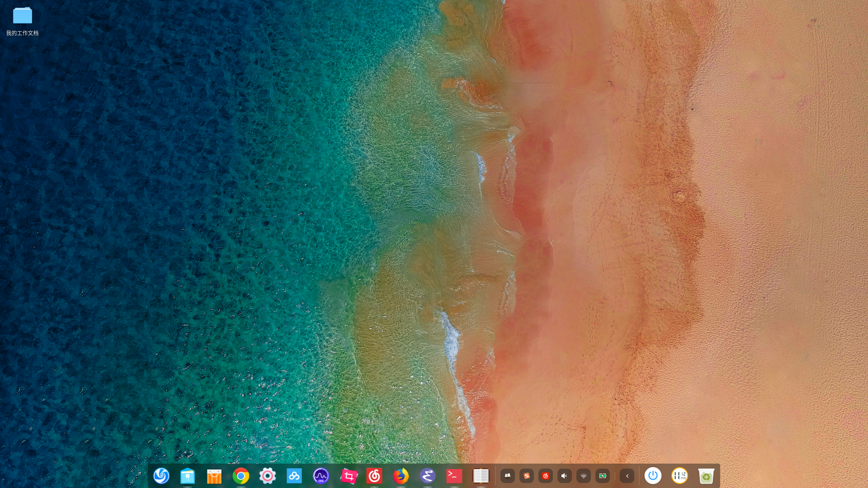868x488 pixels.
Task: Open the Deepin Terminal
Action: tap(454, 476)
